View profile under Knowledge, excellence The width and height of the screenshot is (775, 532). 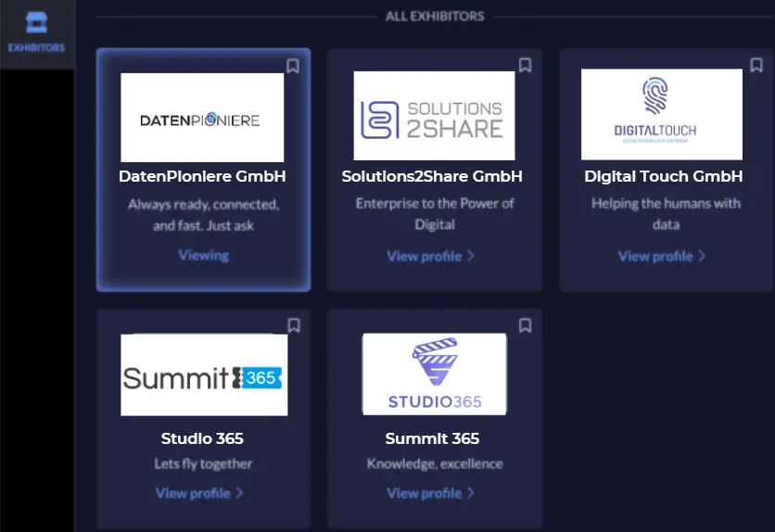tap(430, 493)
